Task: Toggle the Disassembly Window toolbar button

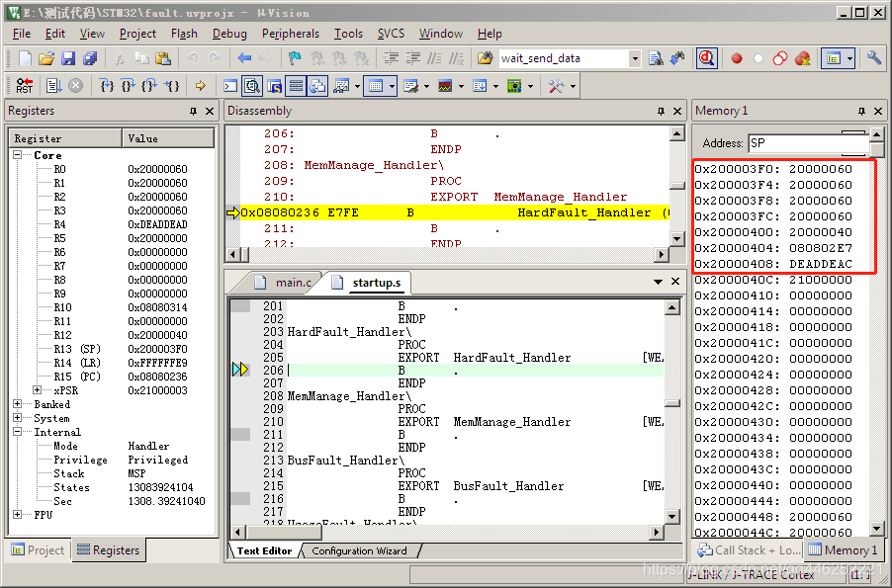Action: [x=252, y=86]
